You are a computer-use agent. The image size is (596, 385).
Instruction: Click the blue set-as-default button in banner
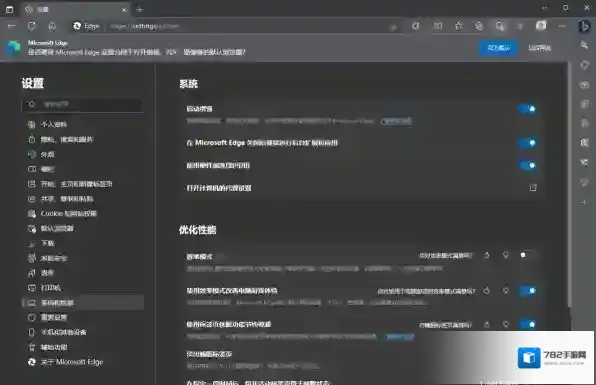click(x=498, y=48)
